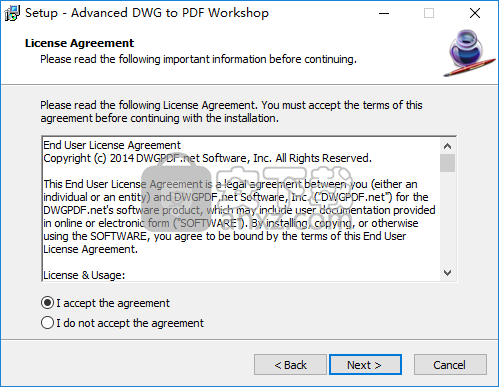Image resolution: width=499 pixels, height=387 pixels.
Task: Click the ink bottle and pen wizard image
Action: tap(469, 53)
